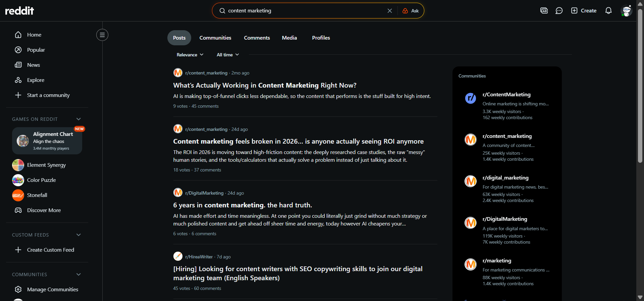Open post Content marketing feels broken in 2026
644x301 pixels.
[298, 142]
